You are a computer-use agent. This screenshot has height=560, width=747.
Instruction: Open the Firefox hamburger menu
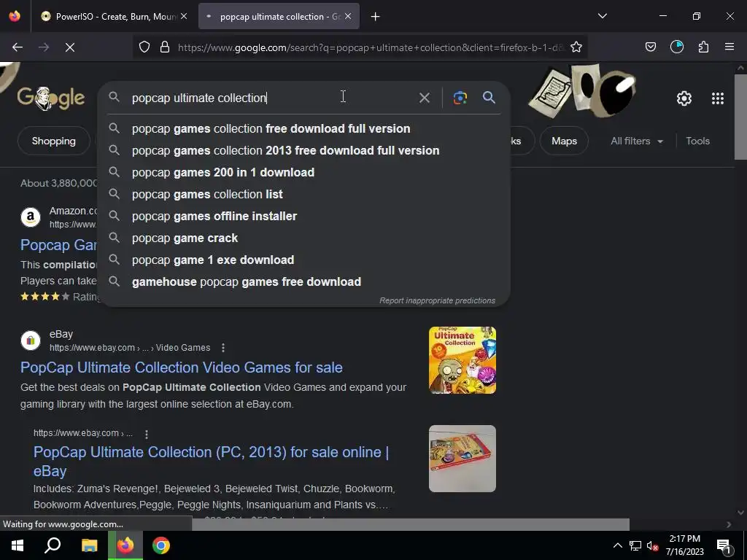pyautogui.click(x=729, y=47)
